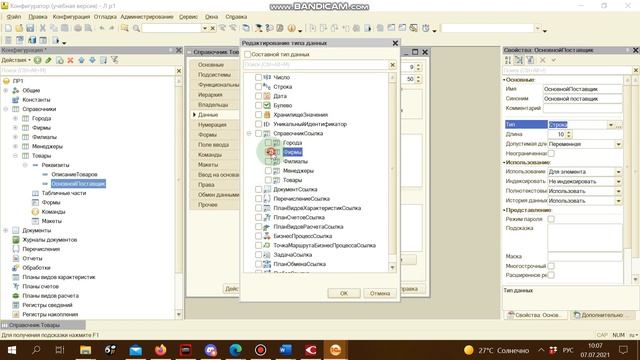
Task: Check the Строка type checkbox
Action: pyautogui.click(x=258, y=87)
